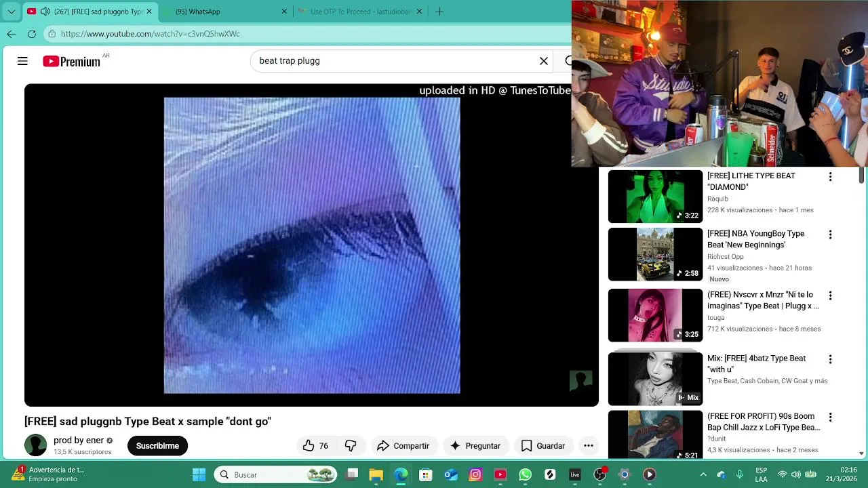Go back in browser history
Image resolution: width=868 pixels, height=488 pixels.
pos(12,34)
